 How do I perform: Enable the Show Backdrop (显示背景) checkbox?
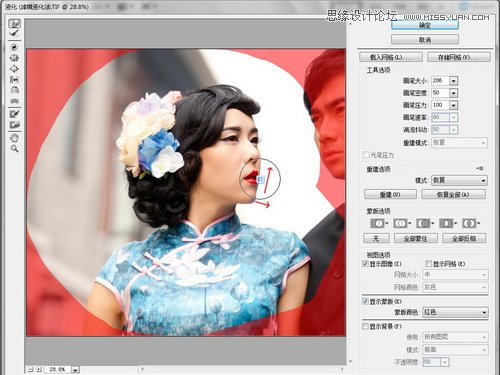pos(365,326)
